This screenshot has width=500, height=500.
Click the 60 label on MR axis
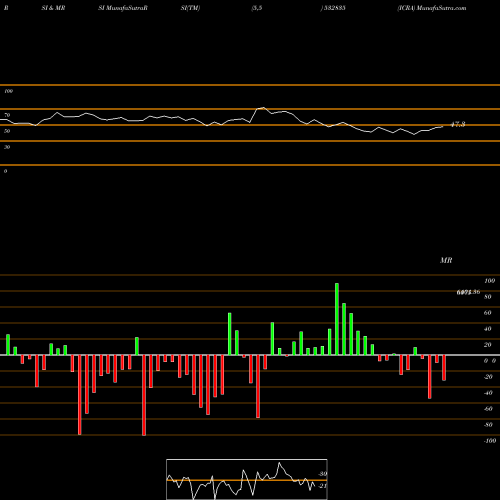(487, 313)
